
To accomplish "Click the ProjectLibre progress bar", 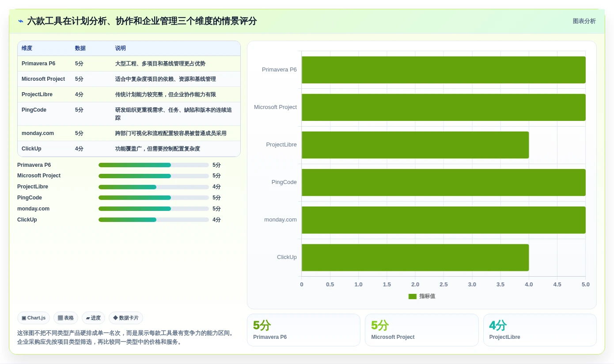I will 154,187.
